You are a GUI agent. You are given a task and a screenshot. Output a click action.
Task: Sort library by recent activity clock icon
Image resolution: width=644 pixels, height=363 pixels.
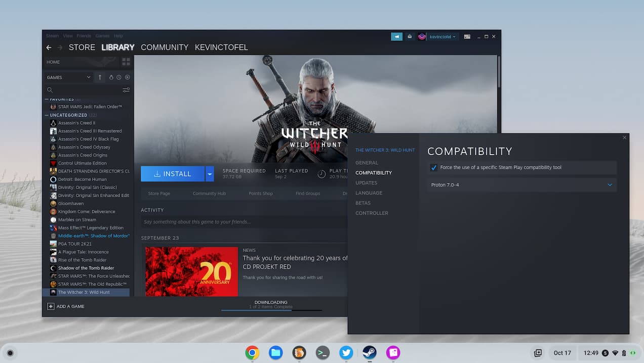(x=119, y=77)
